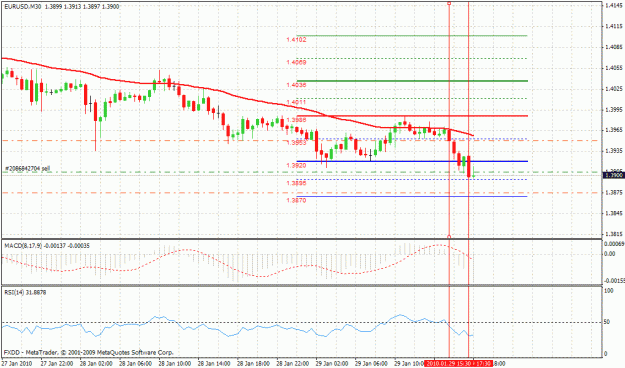Click the 28 Jan 22:00 time label
The image size is (625, 368).
click(x=293, y=364)
